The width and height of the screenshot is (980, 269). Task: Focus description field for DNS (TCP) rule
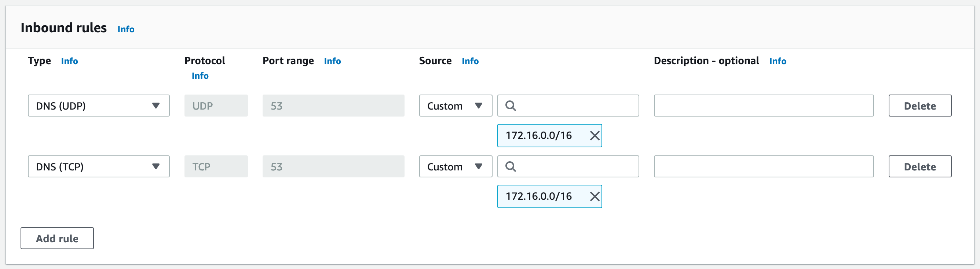(763, 166)
